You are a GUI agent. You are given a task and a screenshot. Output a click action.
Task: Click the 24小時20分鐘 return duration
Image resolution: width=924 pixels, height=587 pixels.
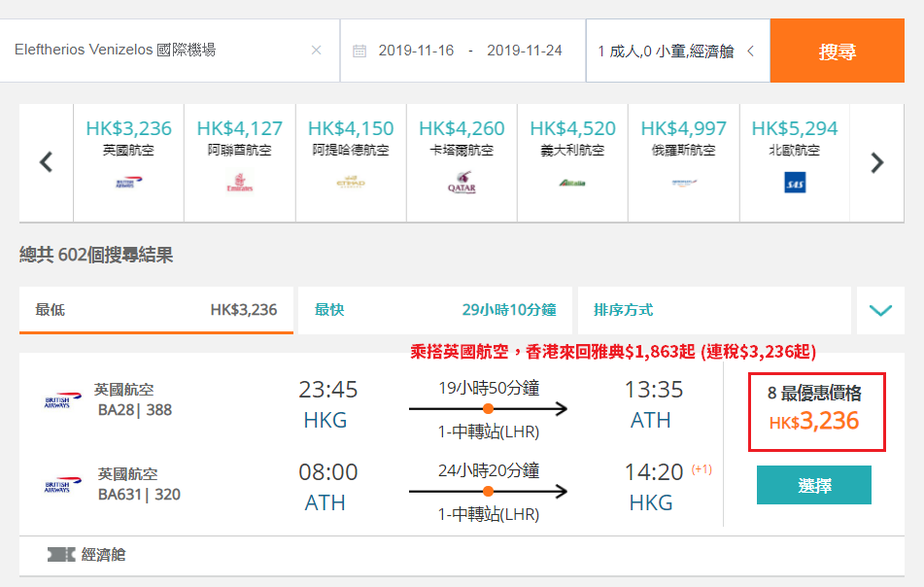point(489,470)
